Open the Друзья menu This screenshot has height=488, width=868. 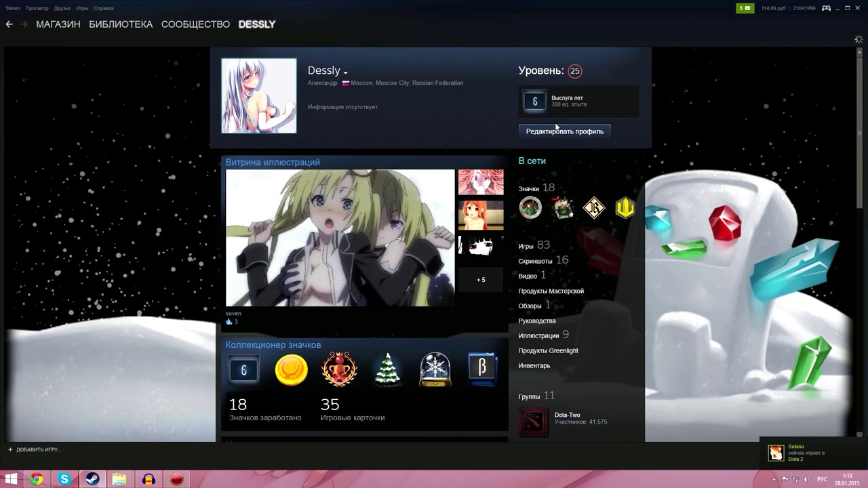62,8
